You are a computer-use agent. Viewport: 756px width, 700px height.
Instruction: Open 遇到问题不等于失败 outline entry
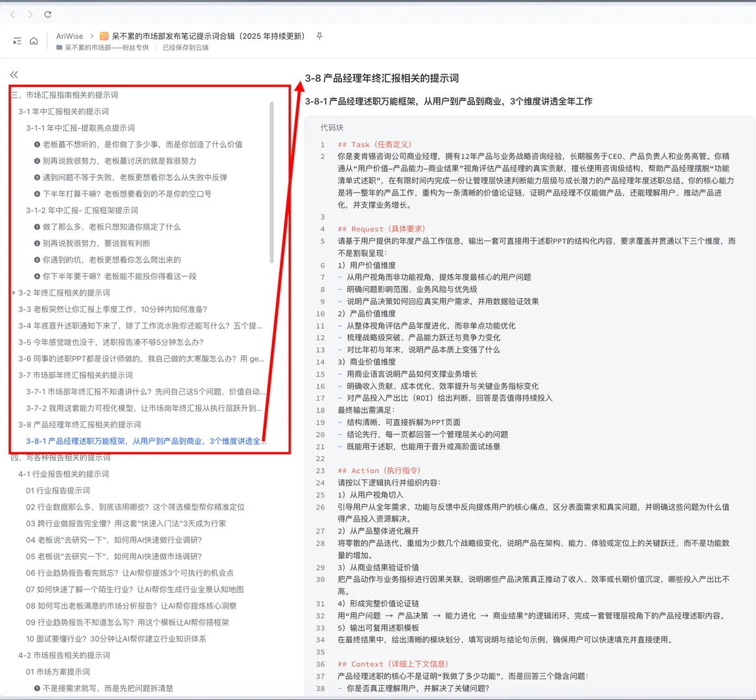click(130, 177)
